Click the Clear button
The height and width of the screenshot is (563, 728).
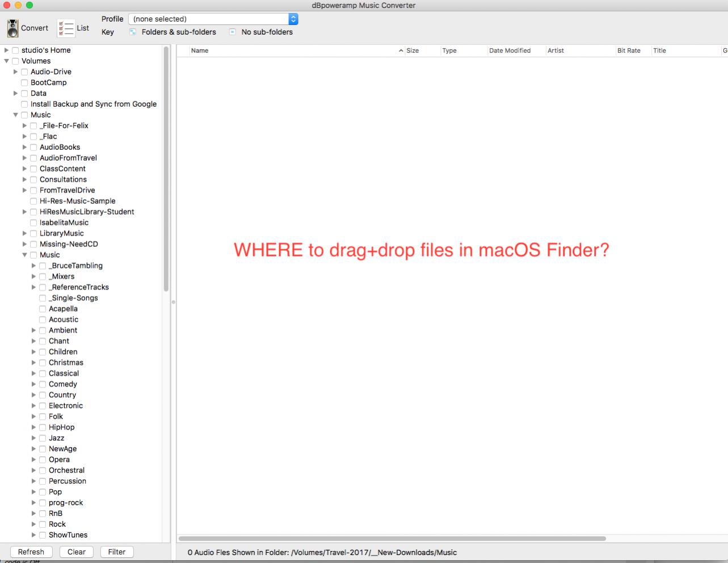pos(77,552)
